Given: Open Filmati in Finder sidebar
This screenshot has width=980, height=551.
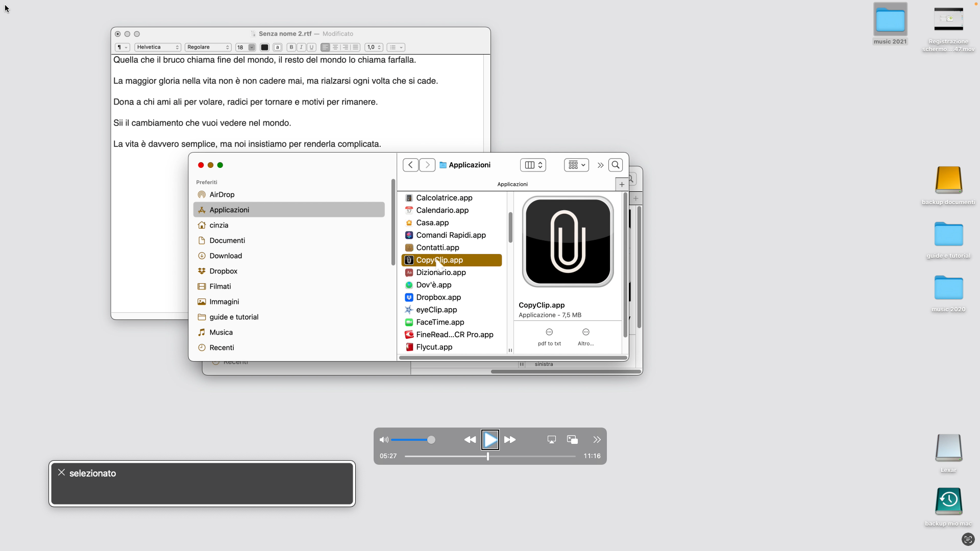Looking at the screenshot, I should (x=289, y=286).
